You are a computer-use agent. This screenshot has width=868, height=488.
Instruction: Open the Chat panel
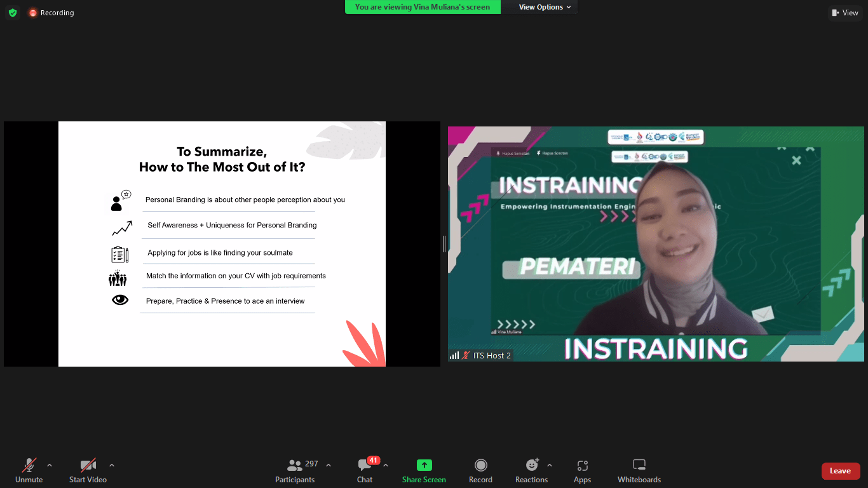(x=365, y=471)
